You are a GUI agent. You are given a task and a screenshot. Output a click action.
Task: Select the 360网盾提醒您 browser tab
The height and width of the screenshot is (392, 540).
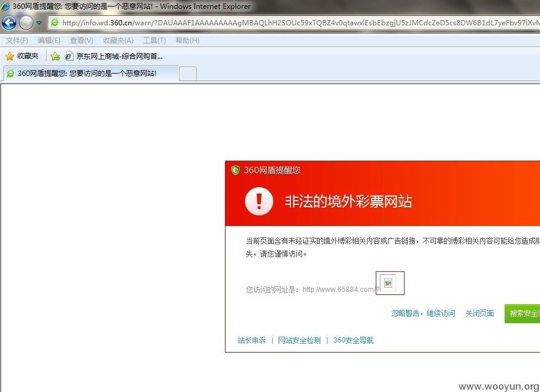click(x=91, y=74)
